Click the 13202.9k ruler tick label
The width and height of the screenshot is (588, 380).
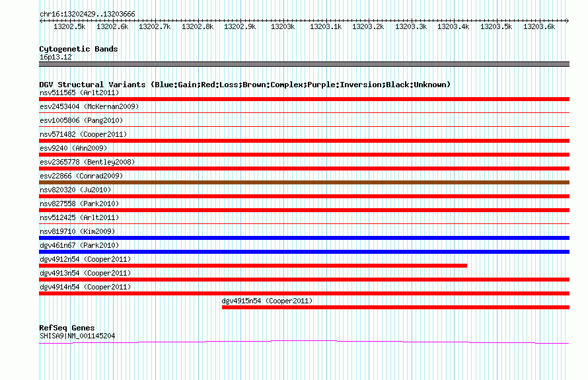tap(240, 26)
